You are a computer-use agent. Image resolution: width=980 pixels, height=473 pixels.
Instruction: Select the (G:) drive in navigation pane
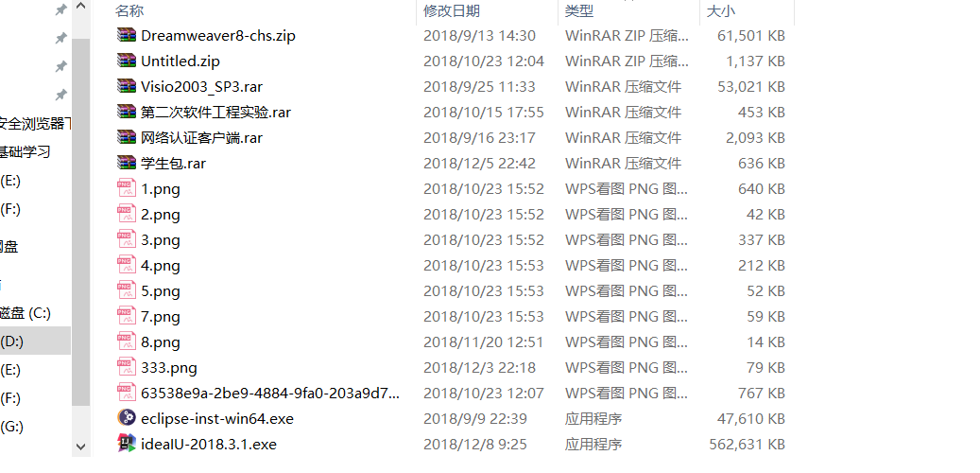point(12,427)
